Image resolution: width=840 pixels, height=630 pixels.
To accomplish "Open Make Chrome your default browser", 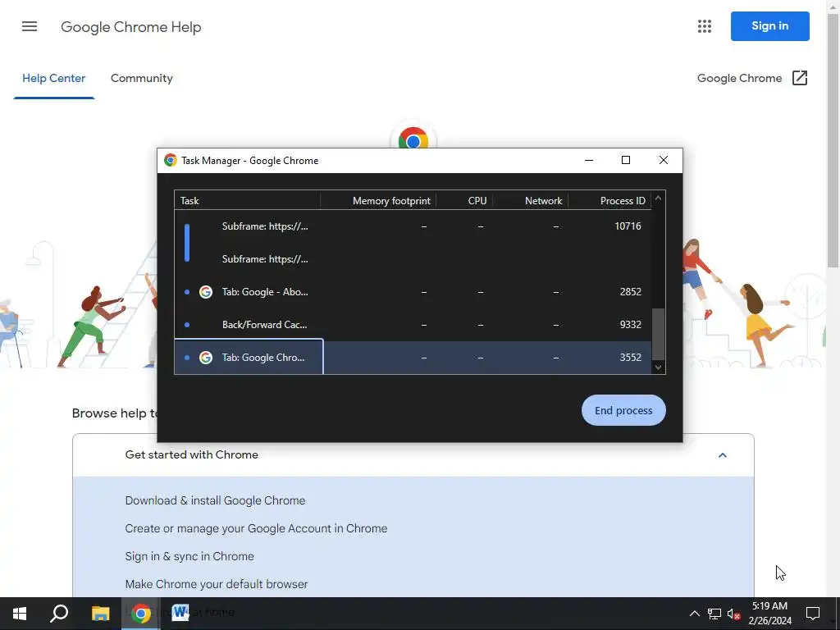I will [217, 584].
